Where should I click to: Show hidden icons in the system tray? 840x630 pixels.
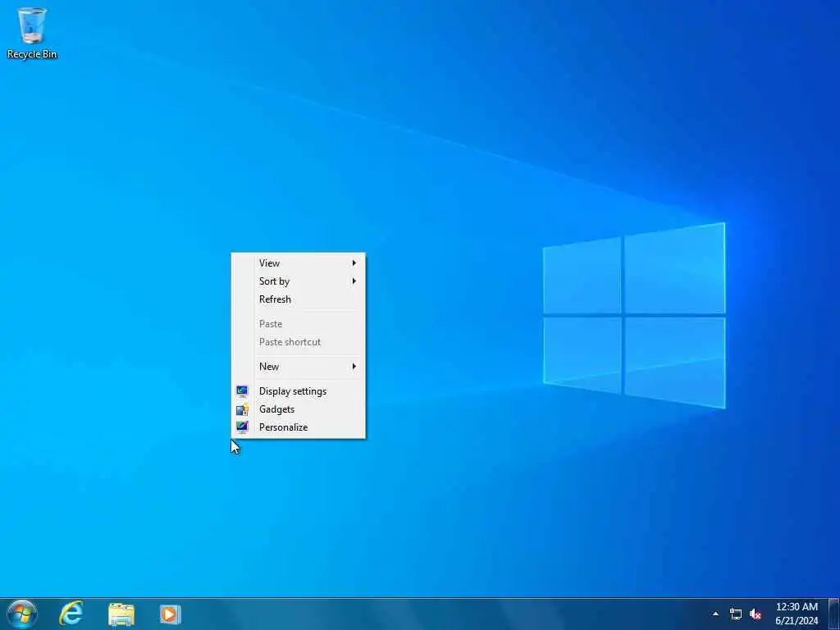(715, 614)
